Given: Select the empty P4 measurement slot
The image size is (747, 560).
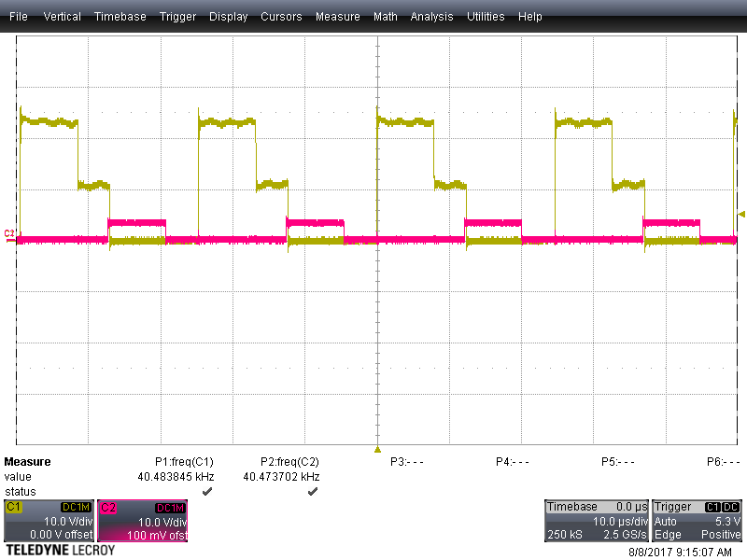Looking at the screenshot, I should [x=512, y=462].
